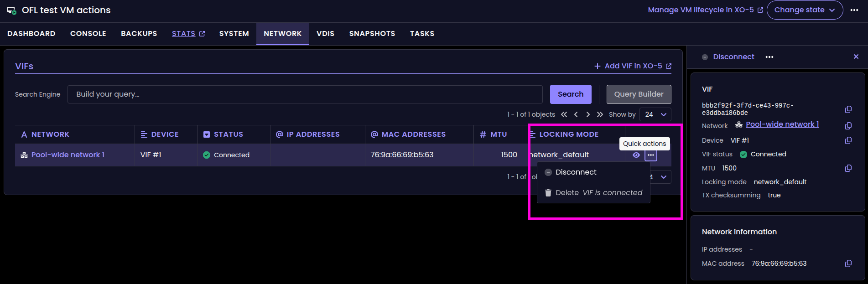Screen dimensions: 868x284
Task: Open the row's three-dot quick actions button
Action: (x=651, y=155)
